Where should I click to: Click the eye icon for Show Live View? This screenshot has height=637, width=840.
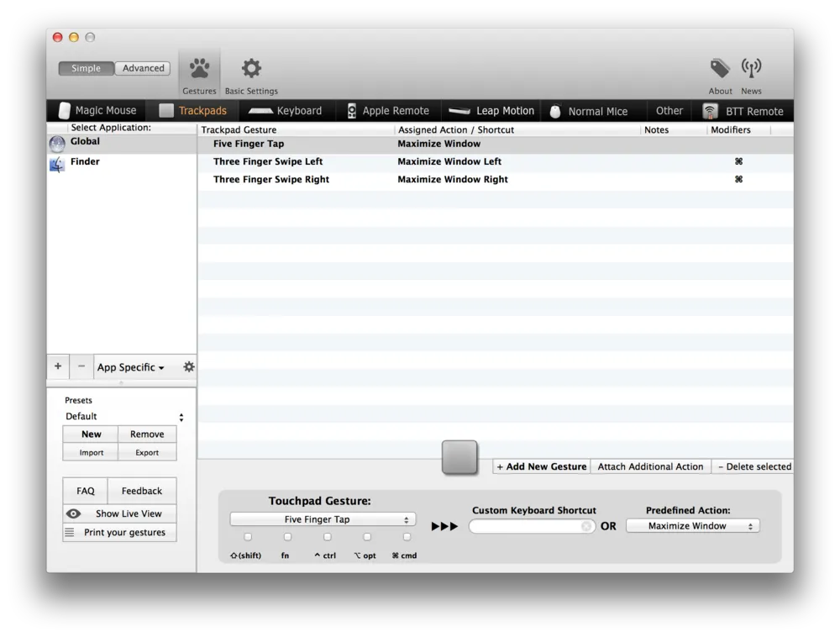pos(74,513)
